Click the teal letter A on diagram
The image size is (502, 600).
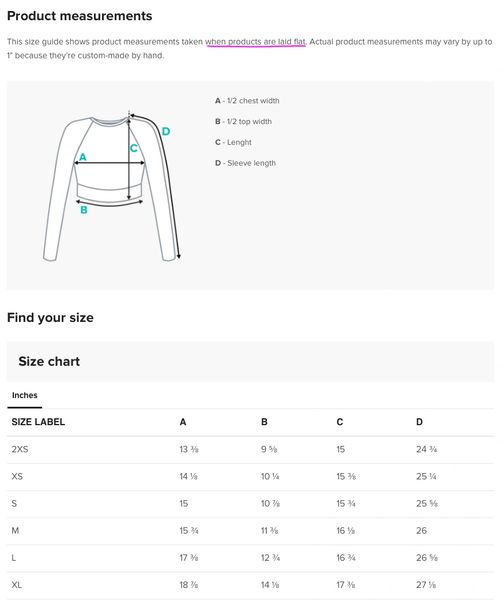[83, 157]
